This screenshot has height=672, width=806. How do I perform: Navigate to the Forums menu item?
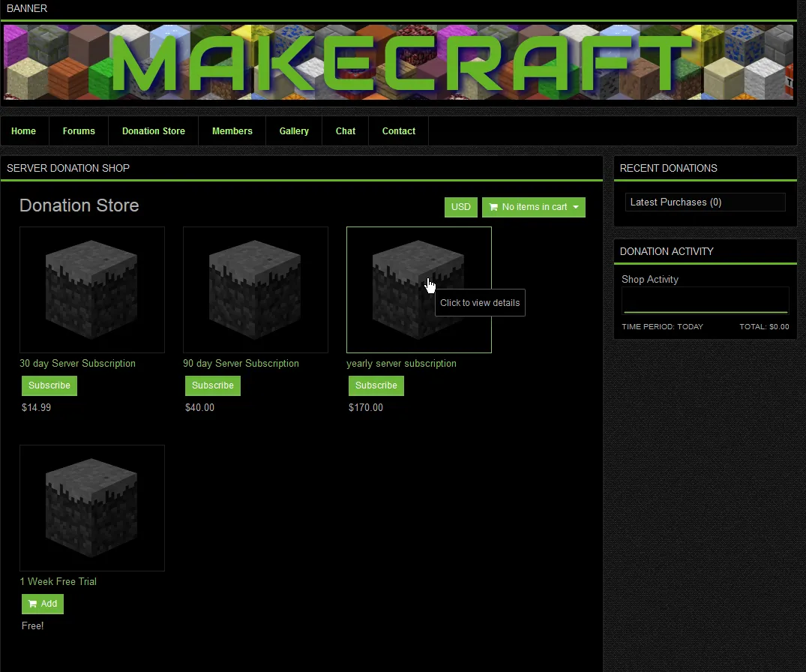(x=78, y=130)
